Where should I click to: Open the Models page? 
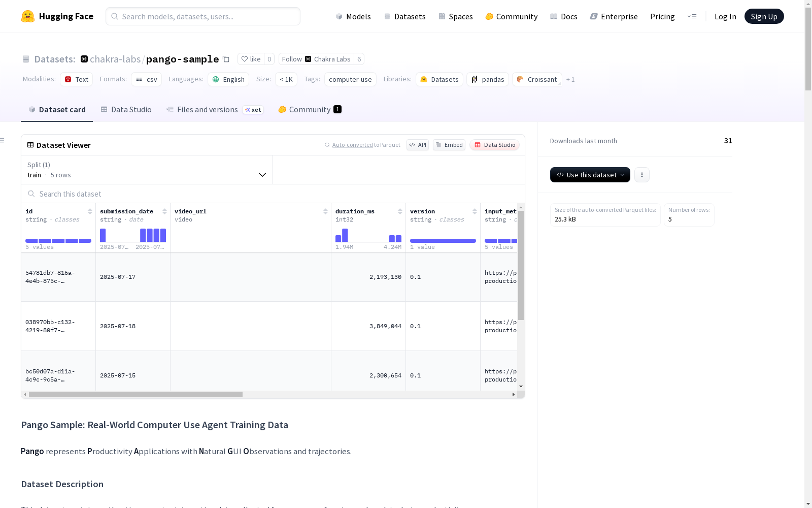tap(353, 16)
